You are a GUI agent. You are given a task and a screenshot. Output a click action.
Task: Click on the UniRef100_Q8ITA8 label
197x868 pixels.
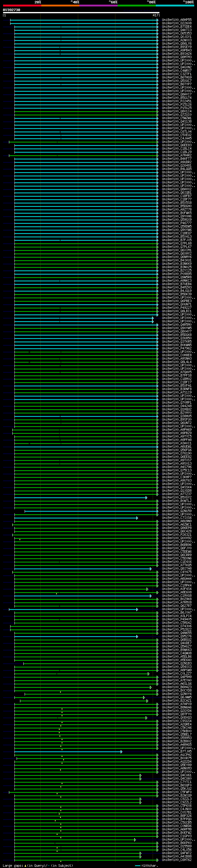pos(176,568)
